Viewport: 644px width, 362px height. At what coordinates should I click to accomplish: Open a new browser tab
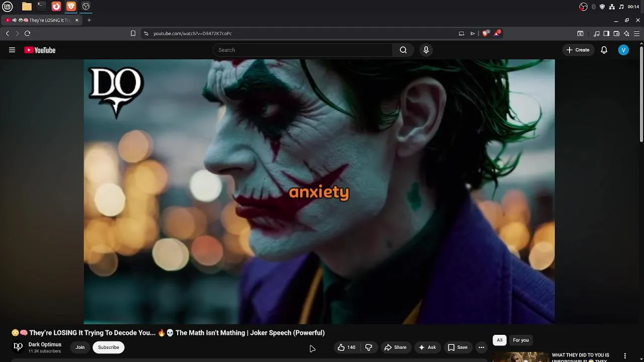click(x=89, y=20)
